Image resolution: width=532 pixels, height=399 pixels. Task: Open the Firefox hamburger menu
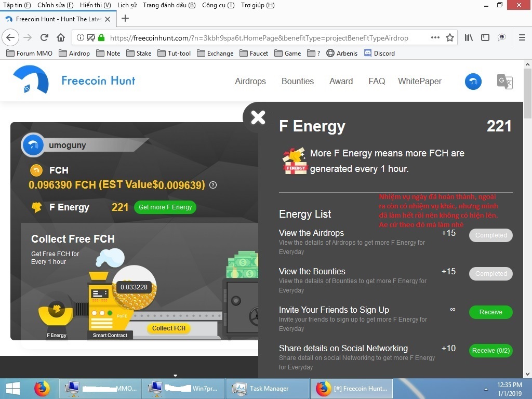tap(522, 37)
